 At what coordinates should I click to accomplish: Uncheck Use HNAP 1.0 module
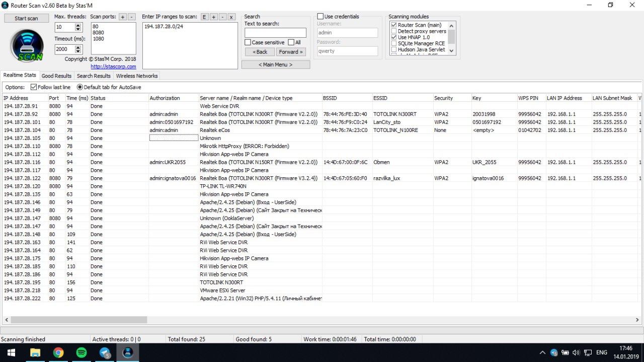(394, 37)
